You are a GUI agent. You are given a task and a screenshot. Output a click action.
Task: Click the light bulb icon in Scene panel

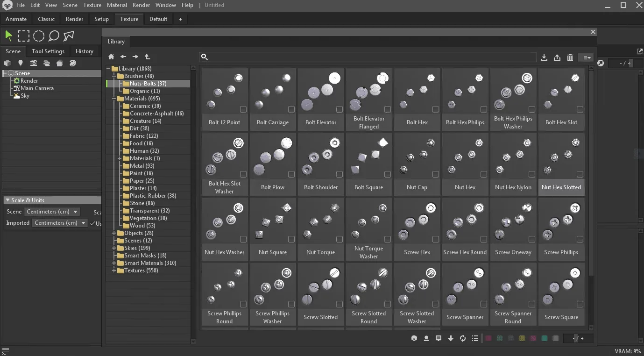[x=21, y=63]
